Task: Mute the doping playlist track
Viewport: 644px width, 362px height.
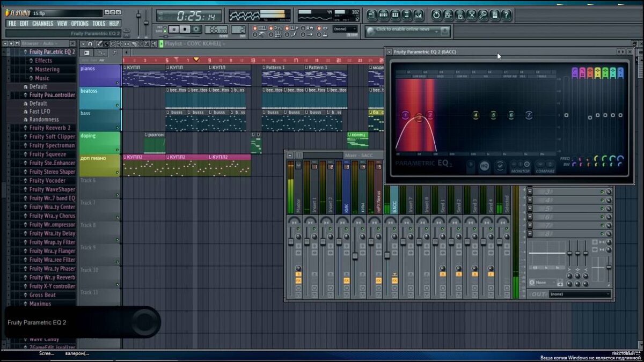Action: pos(117,150)
